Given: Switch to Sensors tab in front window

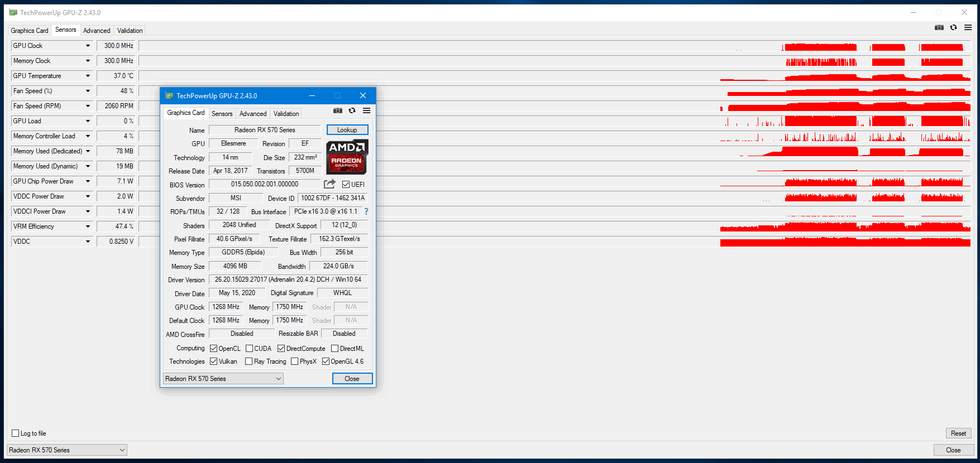Looking at the screenshot, I should point(222,114).
